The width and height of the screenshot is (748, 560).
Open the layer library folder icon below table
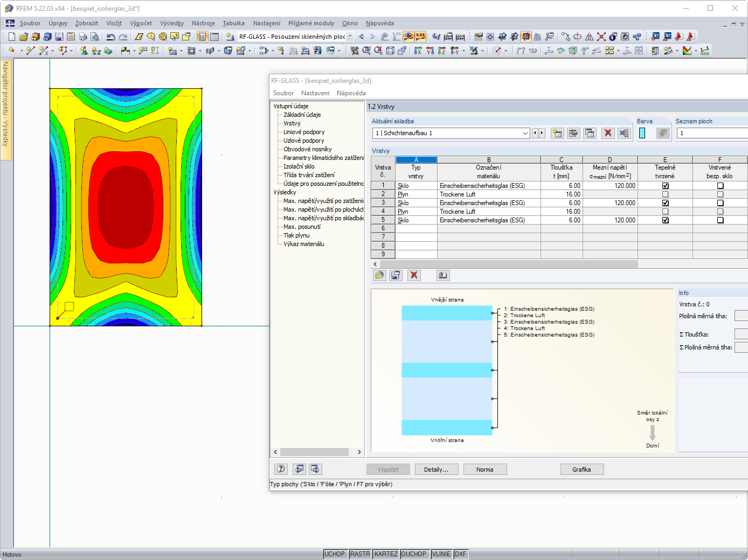tap(379, 275)
